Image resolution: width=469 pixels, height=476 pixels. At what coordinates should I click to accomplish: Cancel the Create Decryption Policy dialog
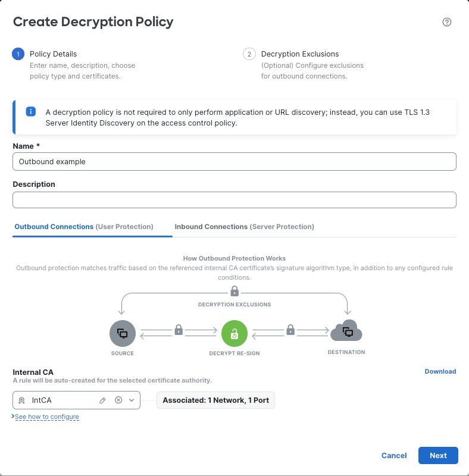[x=393, y=455]
